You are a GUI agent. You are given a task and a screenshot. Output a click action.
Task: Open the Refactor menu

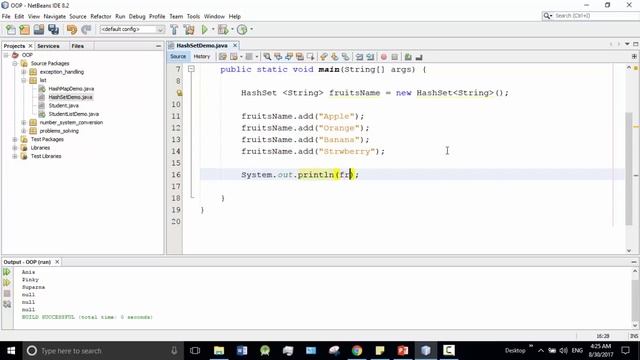101,16
